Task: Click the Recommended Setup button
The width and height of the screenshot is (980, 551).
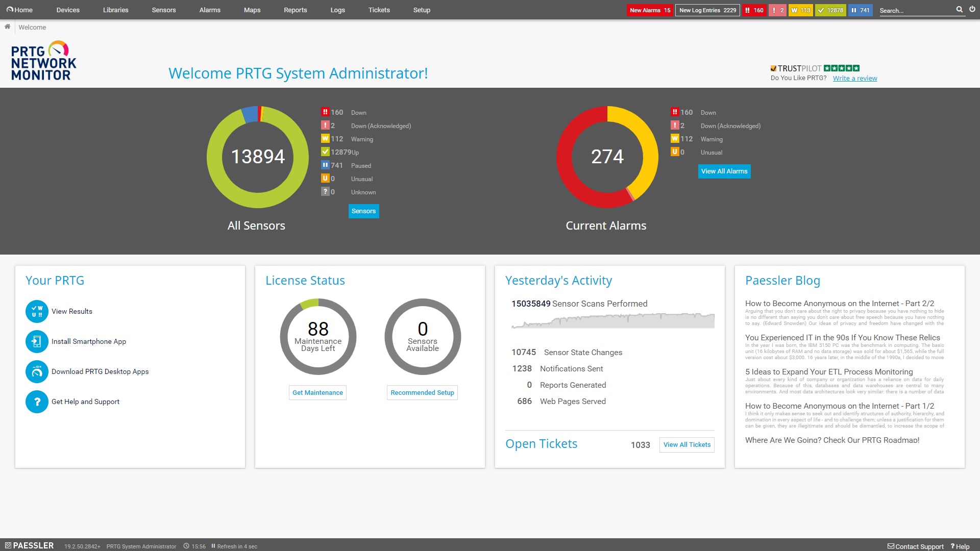Action: click(422, 393)
